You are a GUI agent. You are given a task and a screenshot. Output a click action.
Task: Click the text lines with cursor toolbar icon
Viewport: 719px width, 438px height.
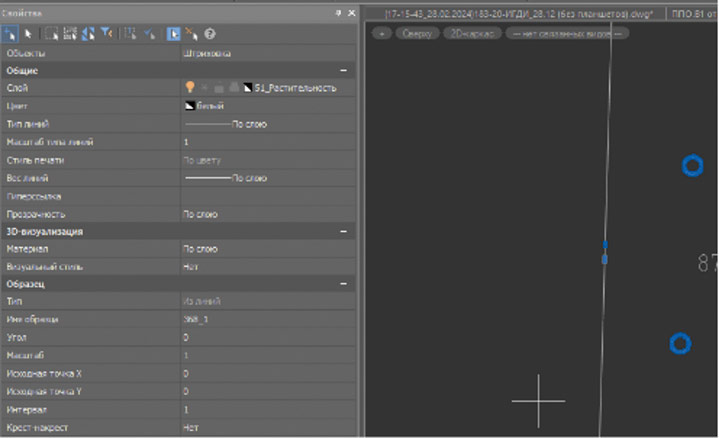[70, 34]
